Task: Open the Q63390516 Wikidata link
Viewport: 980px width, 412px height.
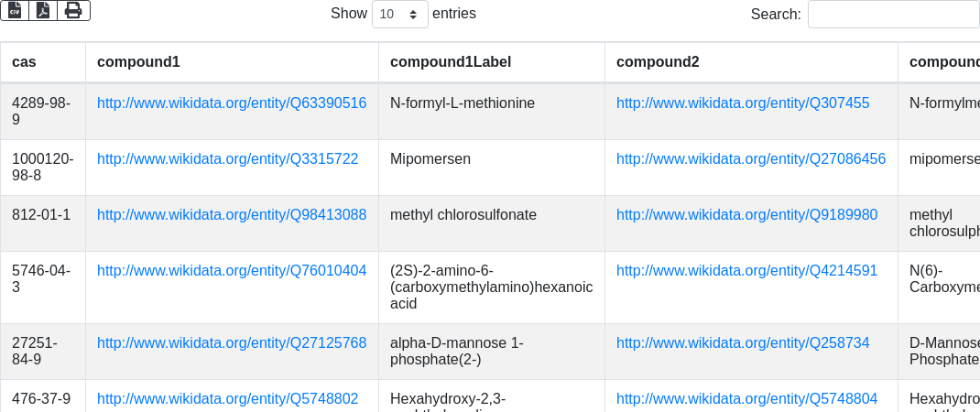Action: (232, 103)
